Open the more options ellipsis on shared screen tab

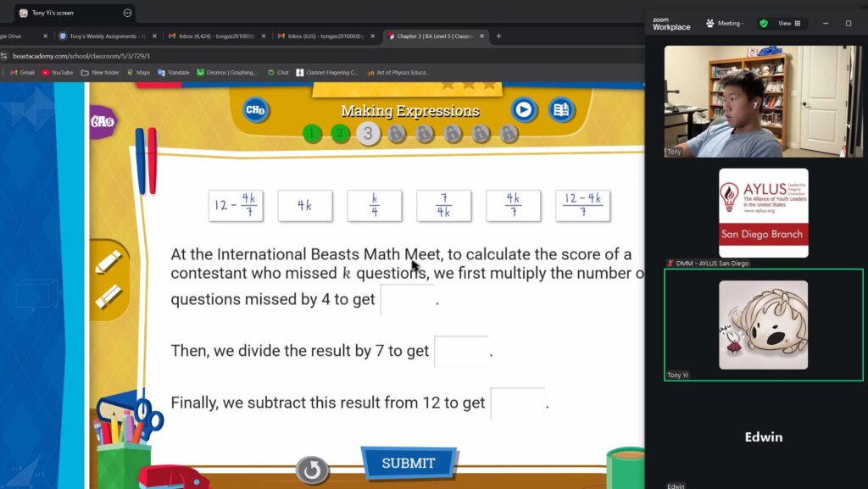[x=127, y=13]
